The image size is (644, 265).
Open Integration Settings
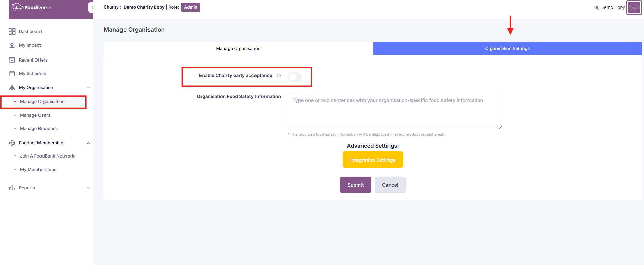pos(372,160)
